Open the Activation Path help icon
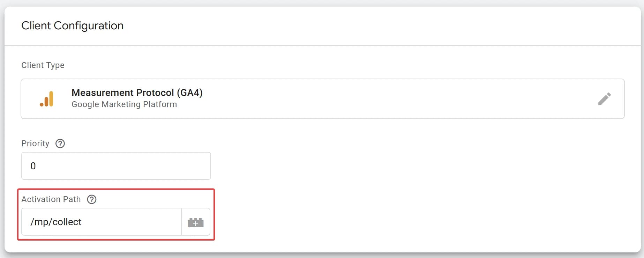The image size is (644, 258). [x=92, y=199]
